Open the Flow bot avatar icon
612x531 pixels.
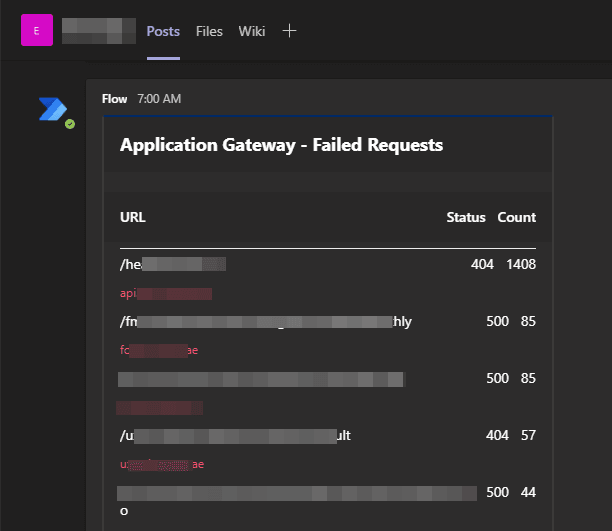point(52,110)
